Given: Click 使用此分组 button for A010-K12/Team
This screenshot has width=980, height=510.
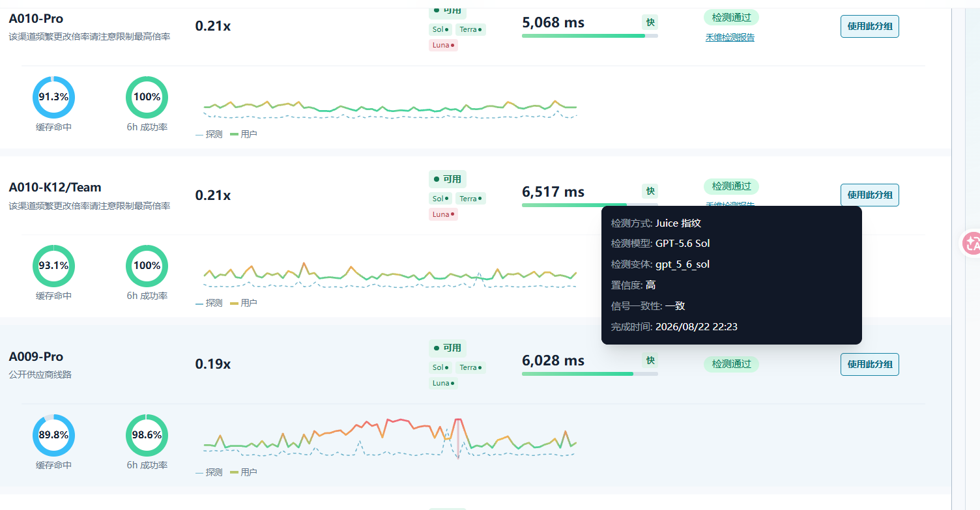Looking at the screenshot, I should coord(869,195).
